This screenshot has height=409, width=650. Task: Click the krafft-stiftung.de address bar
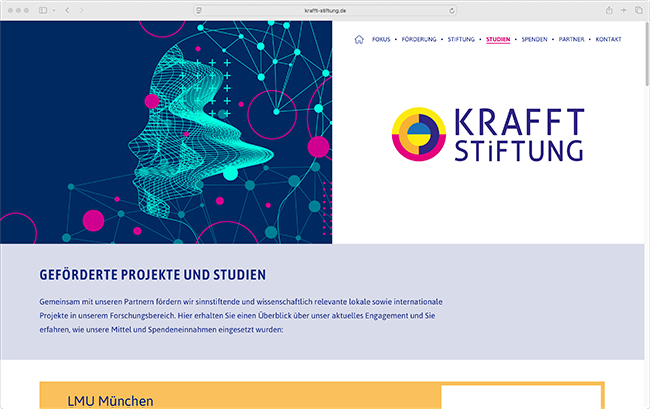[325, 11]
